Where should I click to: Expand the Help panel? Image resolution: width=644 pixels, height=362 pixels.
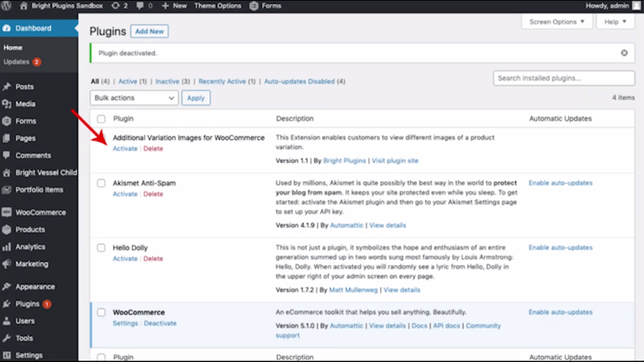click(615, 22)
